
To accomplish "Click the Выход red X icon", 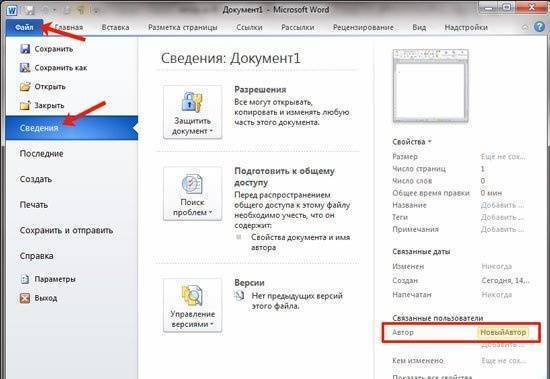I will click(25, 298).
